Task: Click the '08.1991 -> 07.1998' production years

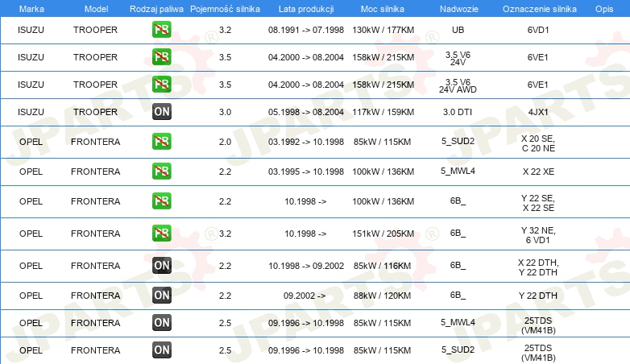Action: [x=306, y=30]
